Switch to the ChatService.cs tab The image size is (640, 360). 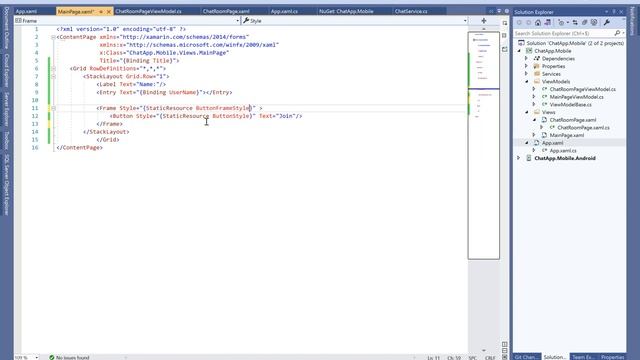pos(411,11)
